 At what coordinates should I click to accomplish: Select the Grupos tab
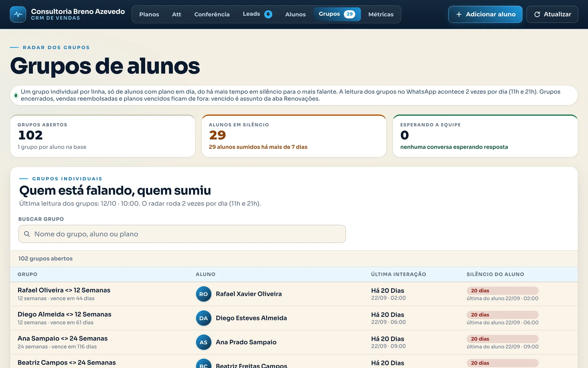click(x=337, y=14)
